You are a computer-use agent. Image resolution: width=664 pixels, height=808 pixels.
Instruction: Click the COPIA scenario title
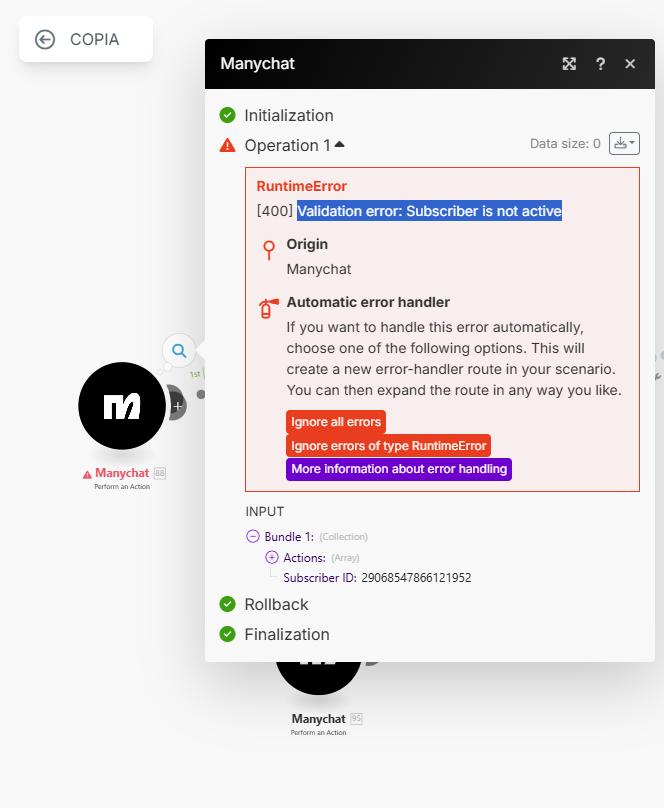[x=95, y=40]
